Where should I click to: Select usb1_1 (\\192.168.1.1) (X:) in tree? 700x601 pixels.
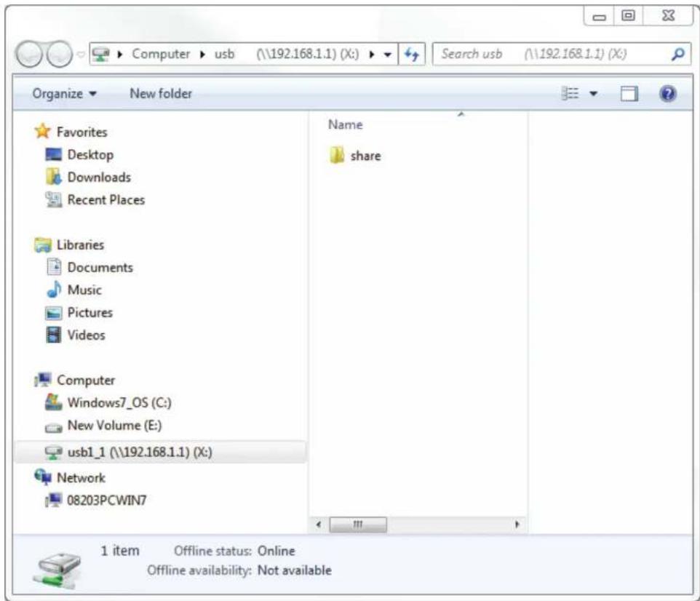click(x=140, y=453)
